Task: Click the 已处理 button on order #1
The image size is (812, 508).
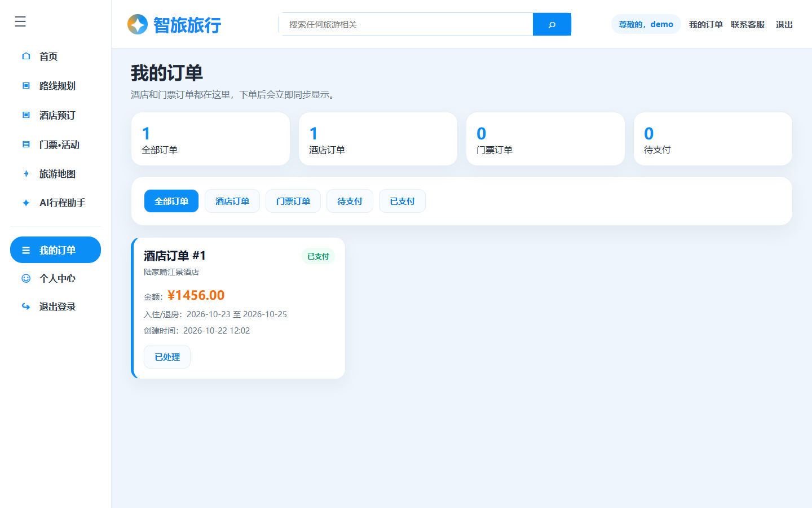Action: (167, 357)
